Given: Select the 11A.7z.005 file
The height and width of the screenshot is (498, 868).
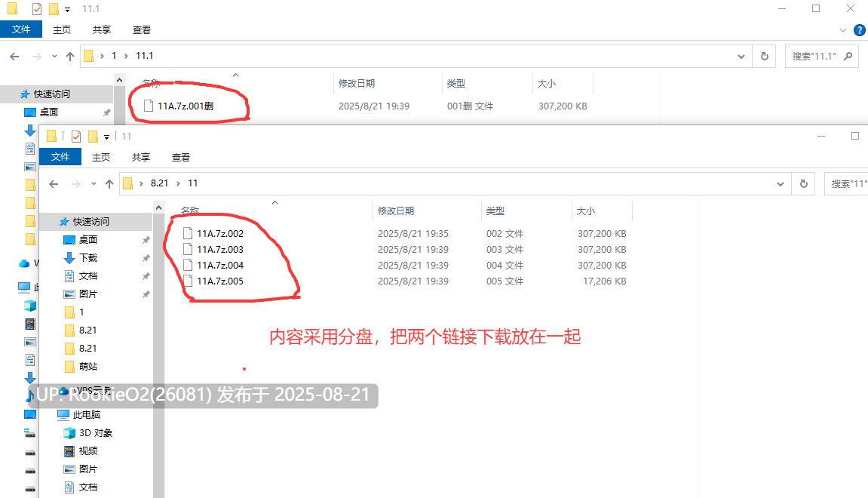Looking at the screenshot, I should tap(219, 281).
